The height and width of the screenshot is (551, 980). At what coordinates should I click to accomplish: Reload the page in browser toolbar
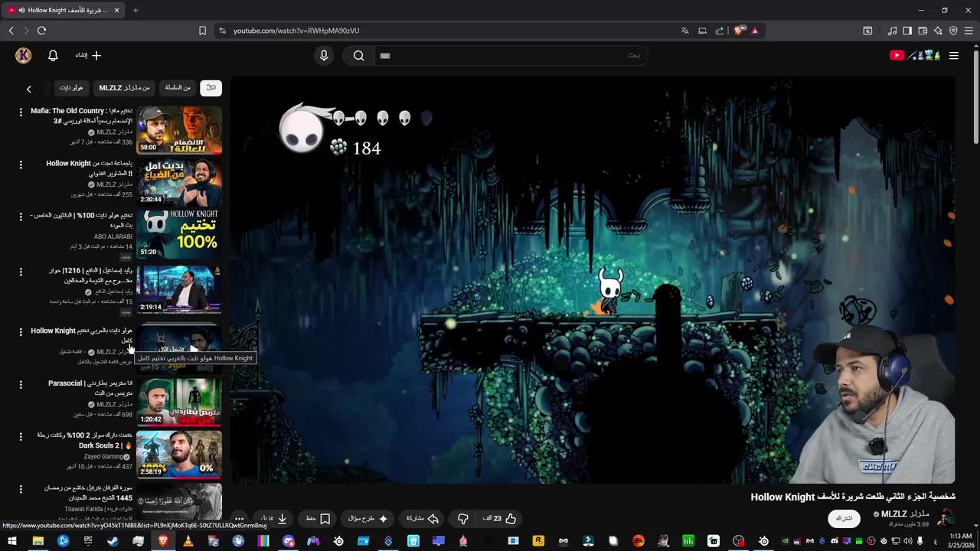pos(41,31)
